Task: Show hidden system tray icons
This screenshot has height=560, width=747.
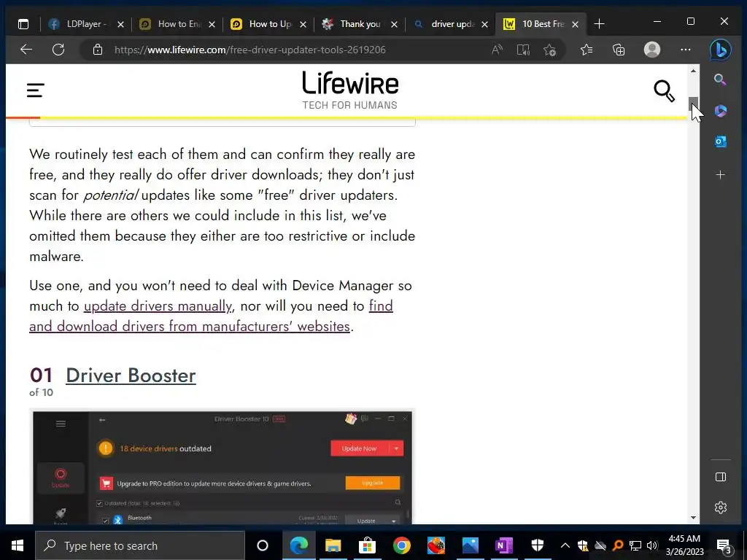Action: click(565, 545)
